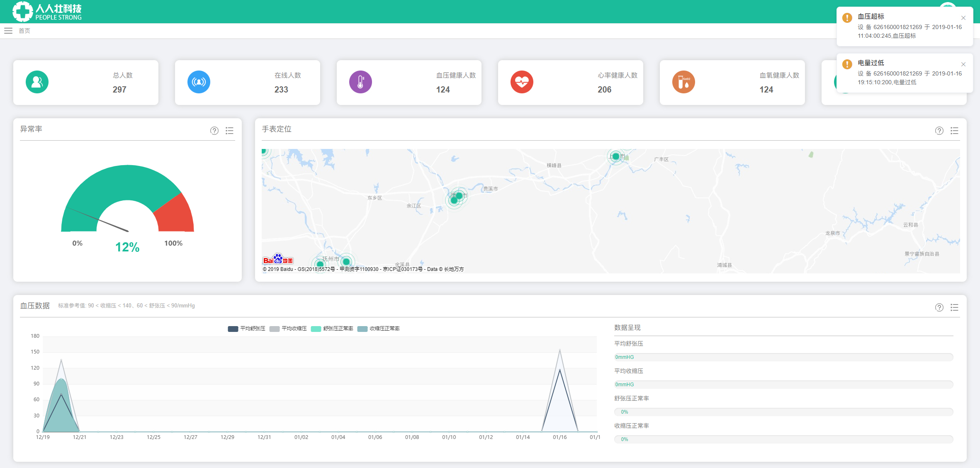The image size is (980, 468).
Task: Click the 电量过低 notification title
Action: (871, 63)
